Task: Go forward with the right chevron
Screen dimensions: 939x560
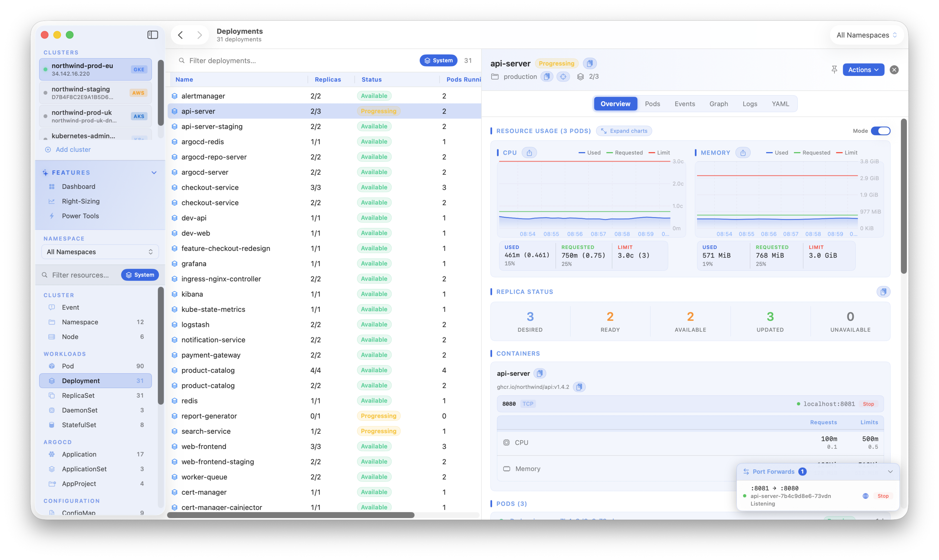Action: pyautogui.click(x=199, y=35)
